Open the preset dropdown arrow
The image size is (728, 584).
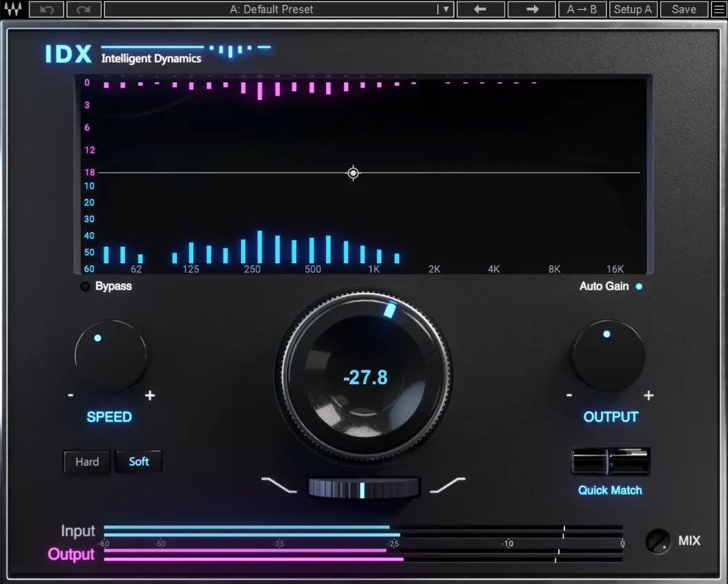(x=444, y=9)
